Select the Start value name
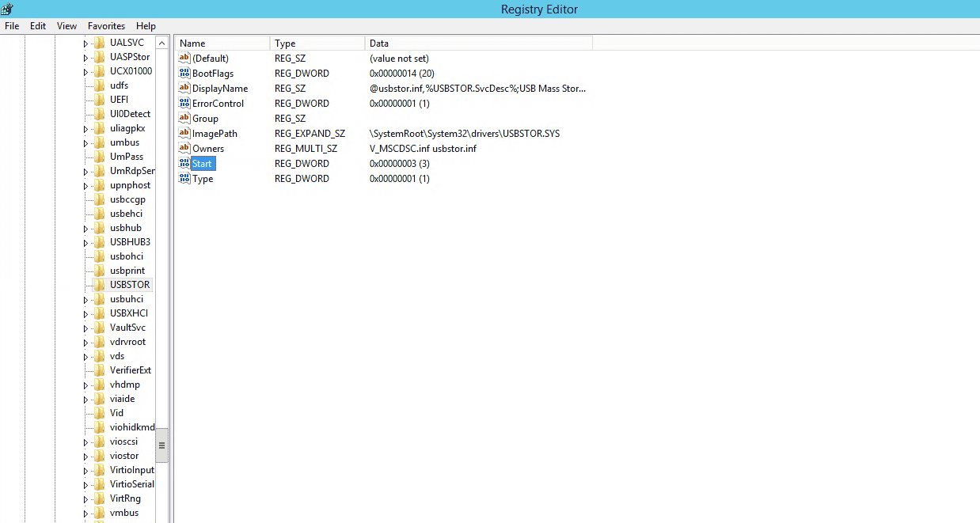Image resolution: width=980 pixels, height=523 pixels. coord(202,164)
